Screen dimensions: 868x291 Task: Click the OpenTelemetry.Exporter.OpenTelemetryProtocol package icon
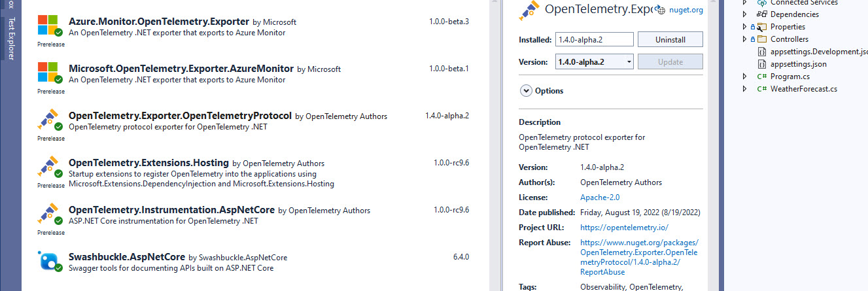point(48,120)
